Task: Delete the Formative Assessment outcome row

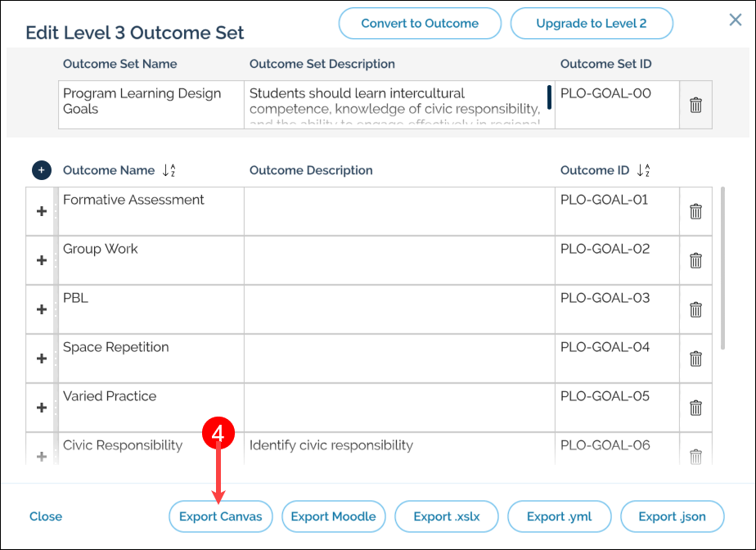Action: 695,211
